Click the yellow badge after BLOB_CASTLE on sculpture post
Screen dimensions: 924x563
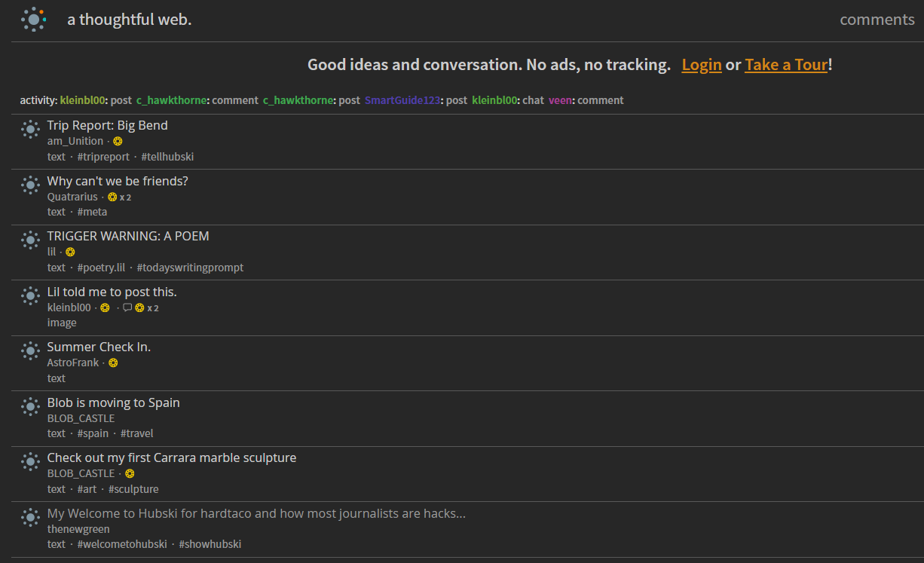pos(129,473)
